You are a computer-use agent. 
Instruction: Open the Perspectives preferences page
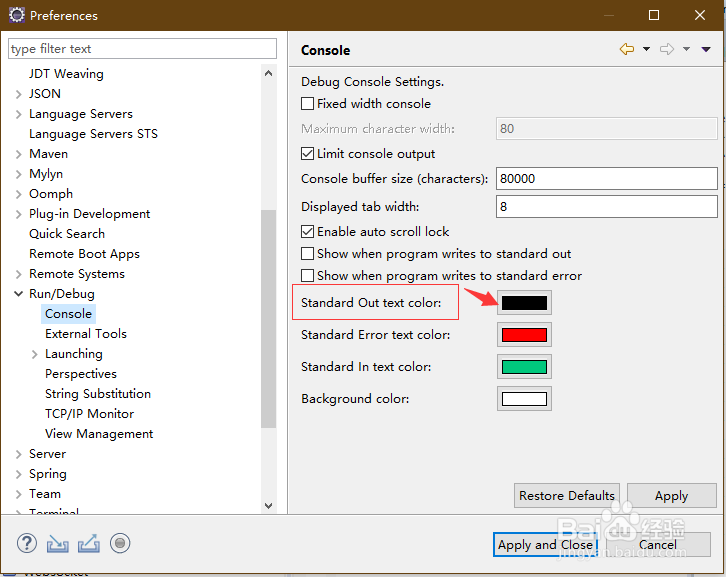click(x=81, y=374)
